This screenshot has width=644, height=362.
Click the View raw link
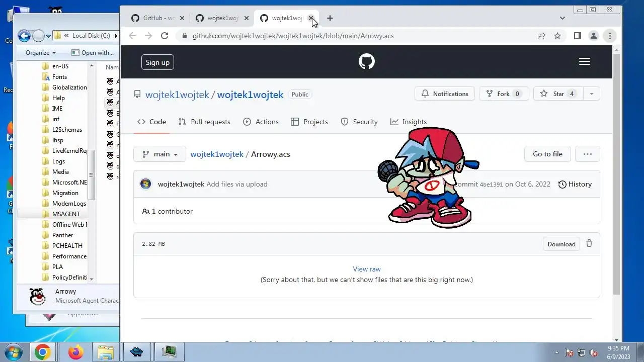(x=367, y=269)
